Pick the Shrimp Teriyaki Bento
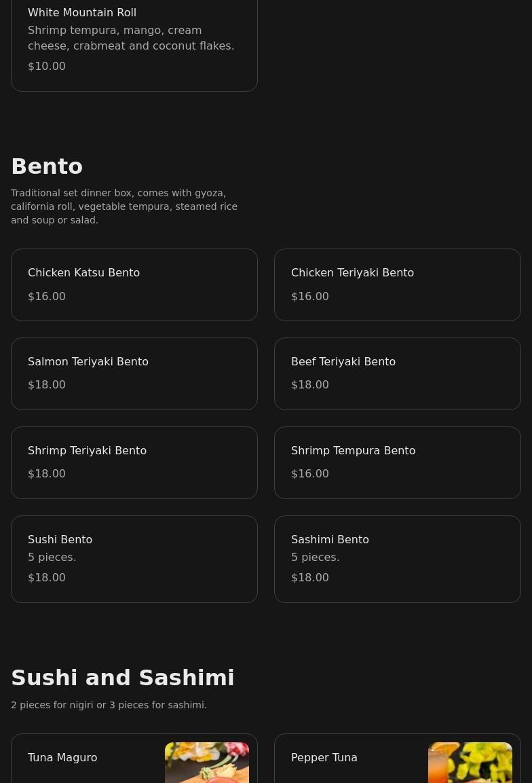 (x=134, y=462)
